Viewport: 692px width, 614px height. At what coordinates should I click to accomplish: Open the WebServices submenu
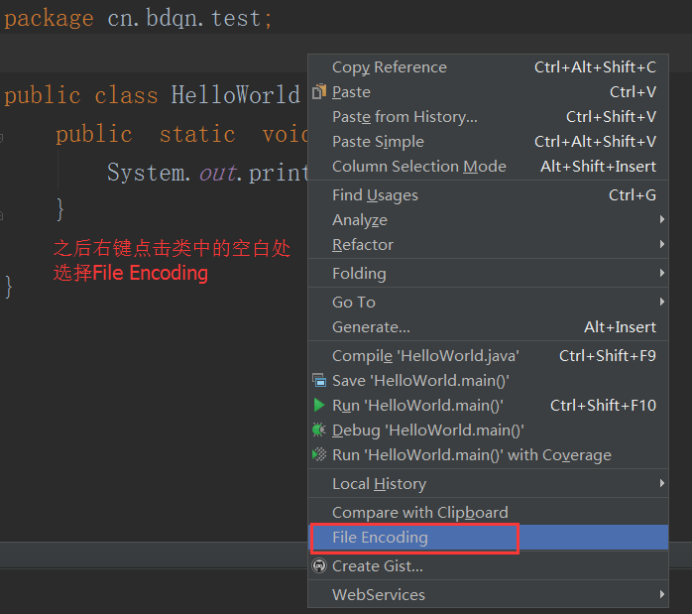pos(488,595)
